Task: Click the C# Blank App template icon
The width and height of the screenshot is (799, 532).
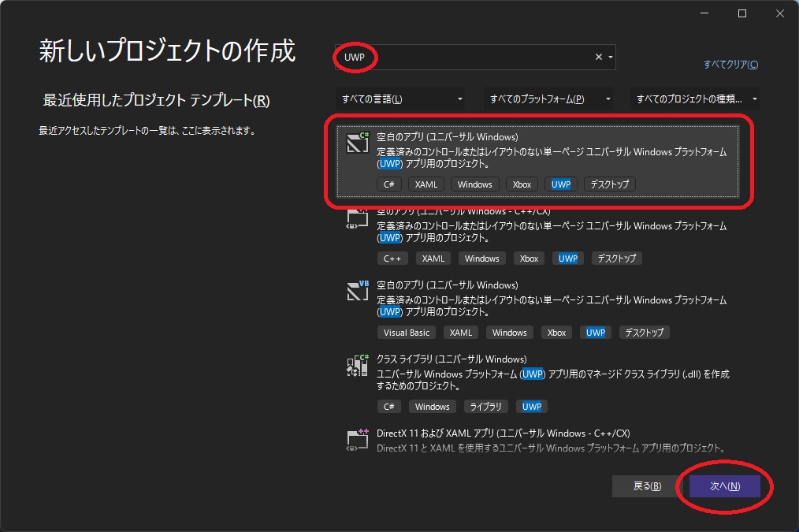Action: pyautogui.click(x=357, y=143)
